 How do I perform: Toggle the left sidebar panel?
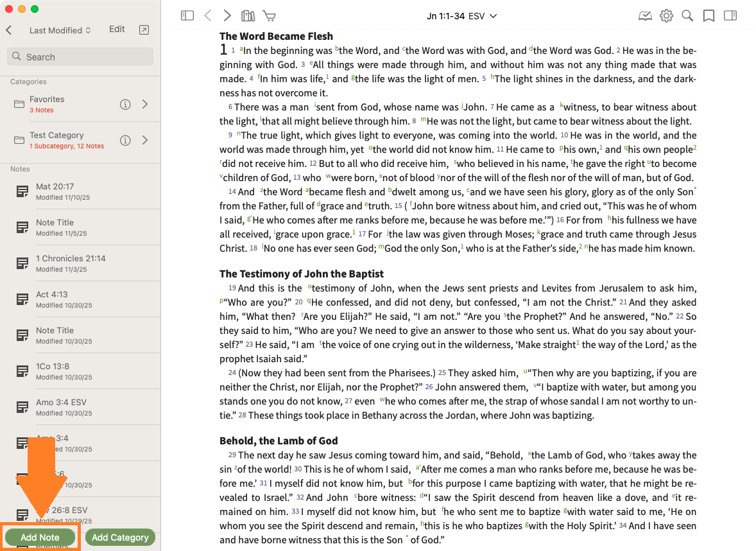[x=187, y=16]
